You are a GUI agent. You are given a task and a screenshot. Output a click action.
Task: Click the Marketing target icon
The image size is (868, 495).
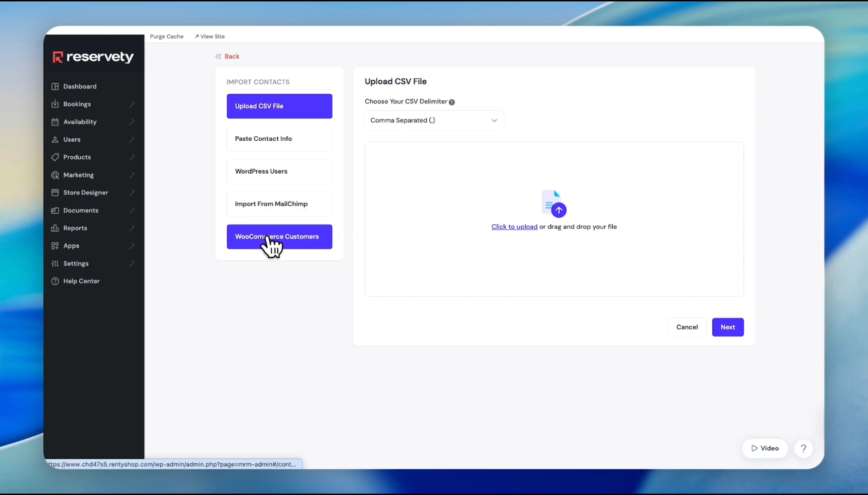tap(55, 175)
